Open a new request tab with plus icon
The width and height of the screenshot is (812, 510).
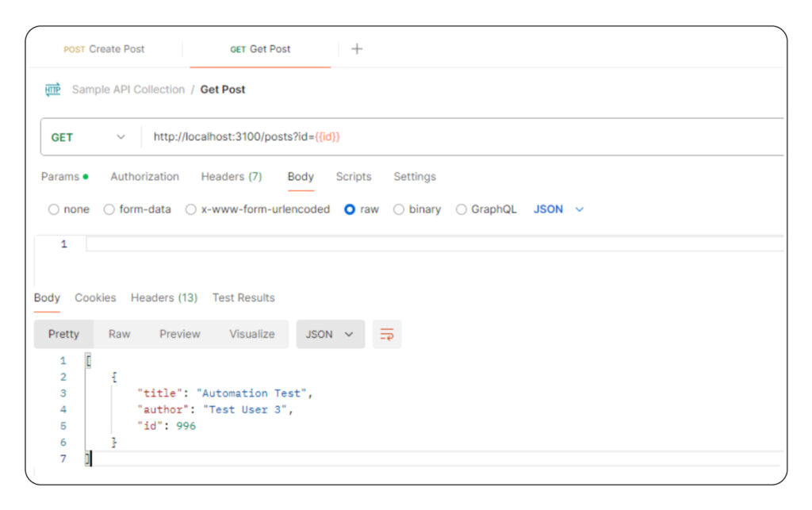pyautogui.click(x=357, y=49)
